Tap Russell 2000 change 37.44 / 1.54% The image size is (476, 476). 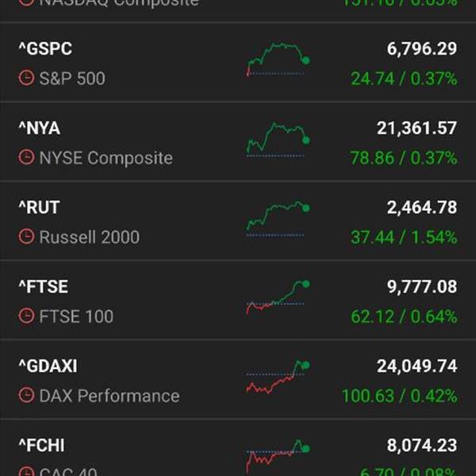(404, 237)
